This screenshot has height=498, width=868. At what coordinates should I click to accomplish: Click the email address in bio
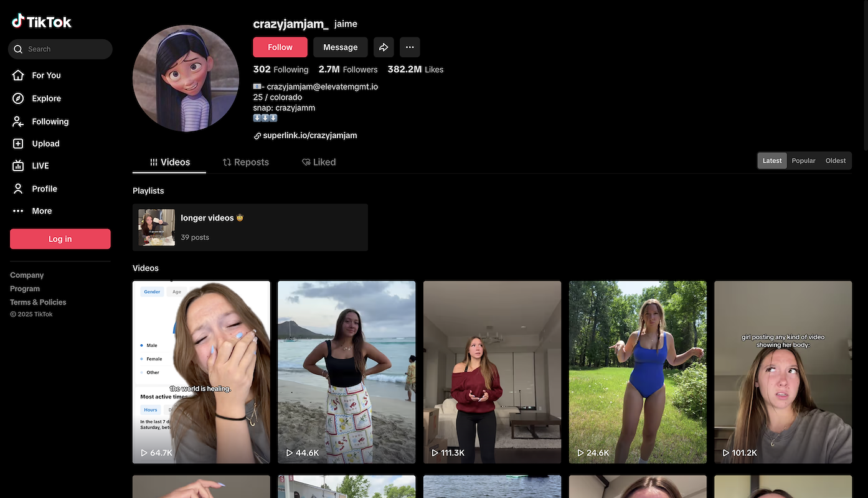[x=323, y=87]
